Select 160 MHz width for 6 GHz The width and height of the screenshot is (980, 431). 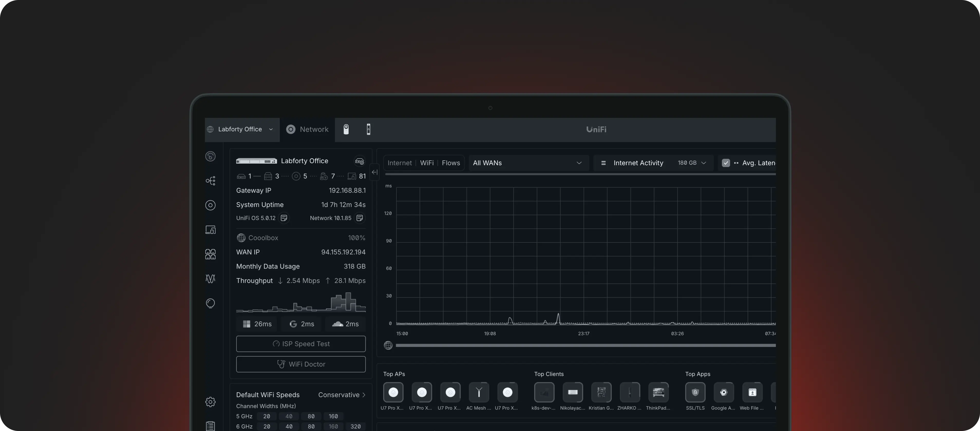[333, 426]
